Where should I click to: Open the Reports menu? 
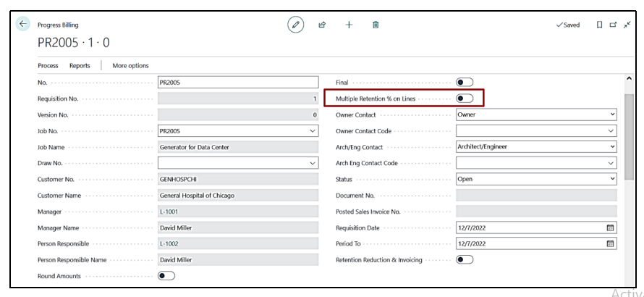80,65
